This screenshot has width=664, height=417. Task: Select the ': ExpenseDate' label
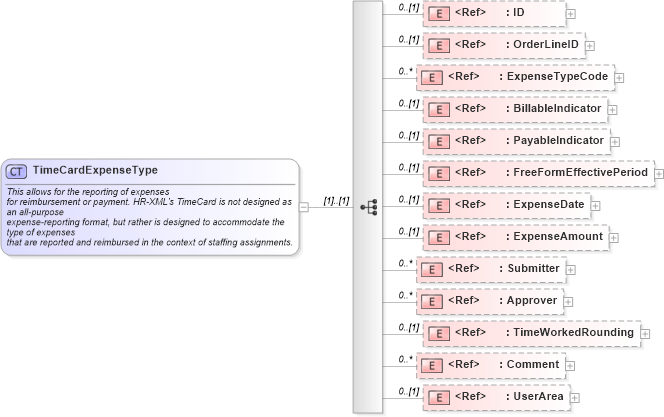pos(545,204)
